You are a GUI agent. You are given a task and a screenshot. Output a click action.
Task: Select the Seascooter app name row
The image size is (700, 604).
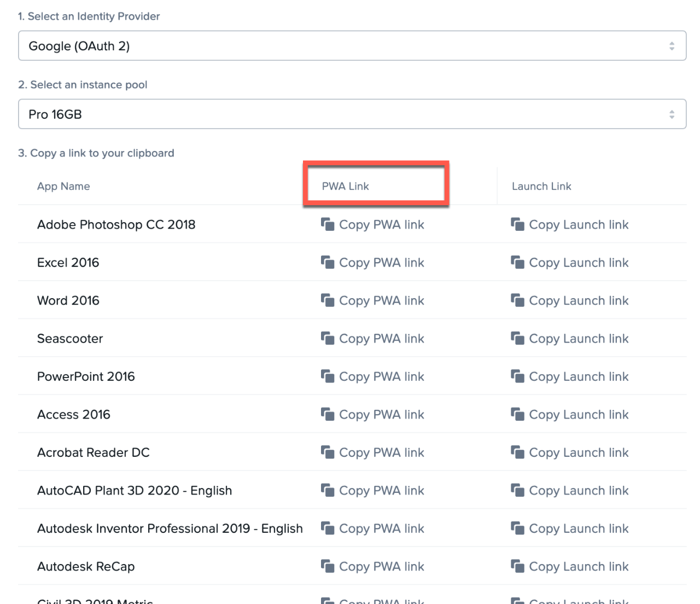(70, 339)
